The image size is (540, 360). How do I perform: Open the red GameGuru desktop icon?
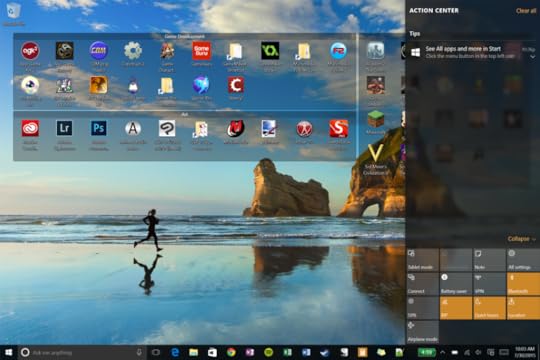pos(201,51)
